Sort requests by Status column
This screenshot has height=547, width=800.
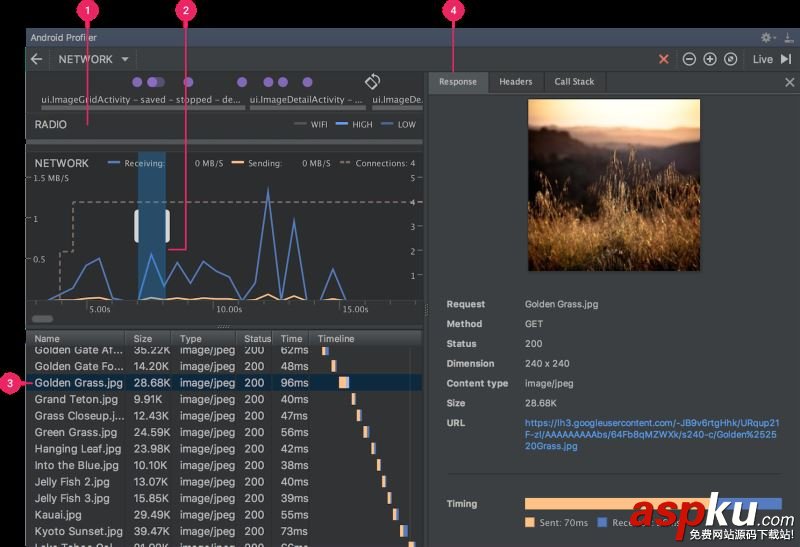[x=255, y=338]
